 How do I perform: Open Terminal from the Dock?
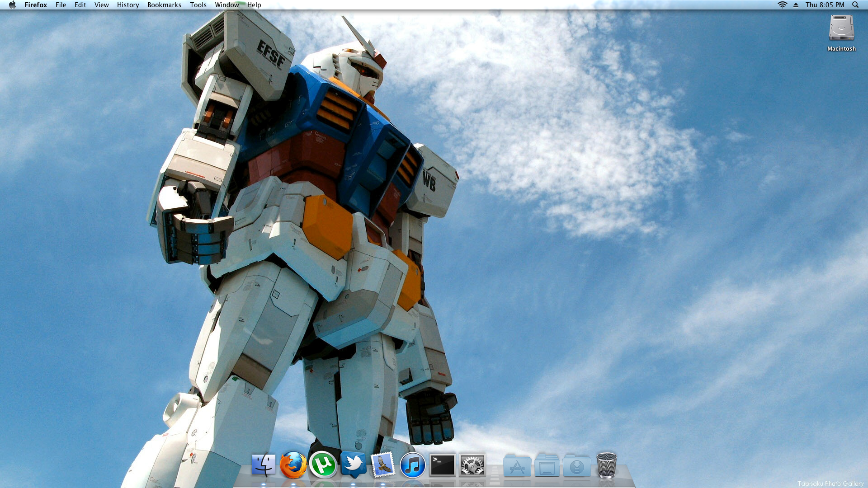[442, 465]
